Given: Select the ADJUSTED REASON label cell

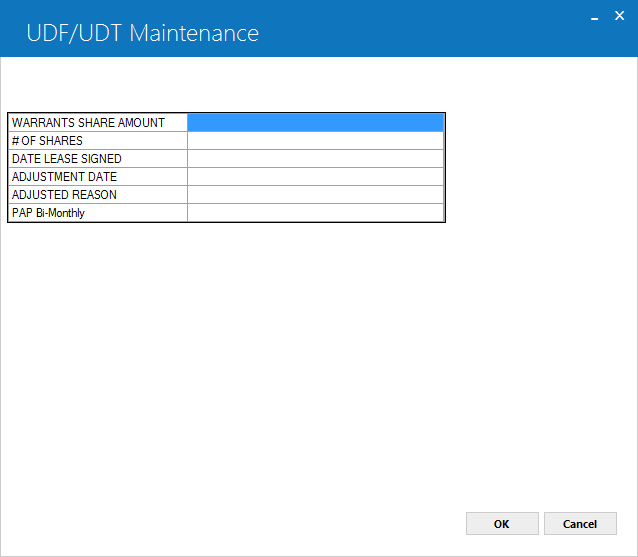Looking at the screenshot, I should 98,195.
